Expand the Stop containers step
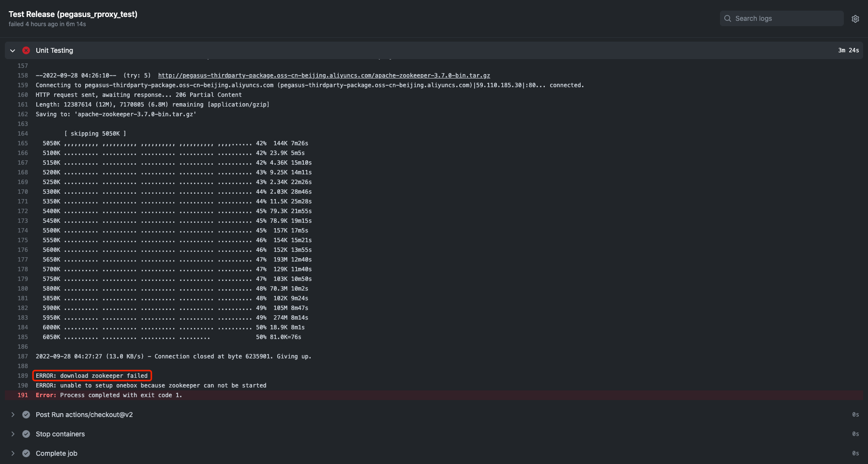The width and height of the screenshot is (868, 464). point(12,433)
